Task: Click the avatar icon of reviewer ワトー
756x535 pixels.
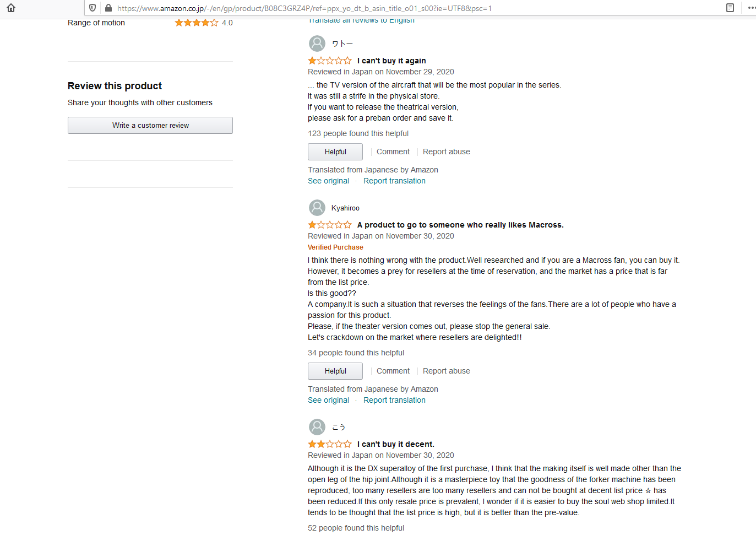Action: point(317,44)
